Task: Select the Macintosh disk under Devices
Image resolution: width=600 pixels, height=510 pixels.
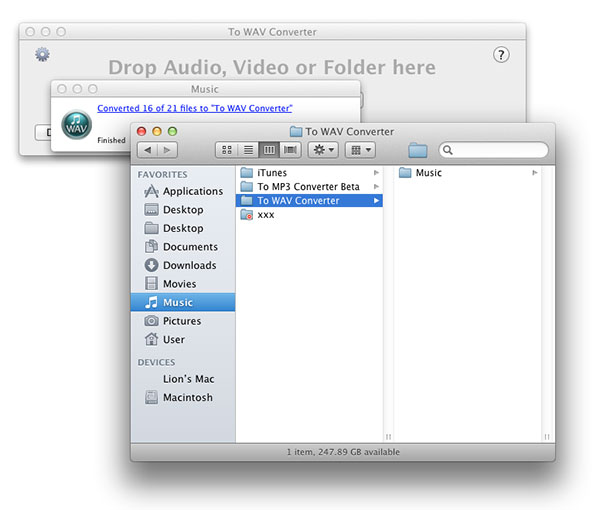Action: pos(183,398)
